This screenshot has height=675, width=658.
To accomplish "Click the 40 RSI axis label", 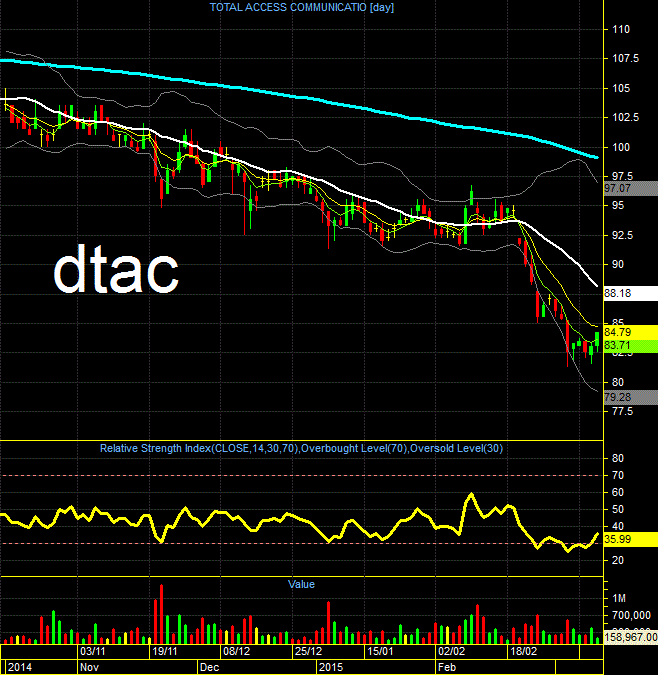I will 618,526.
